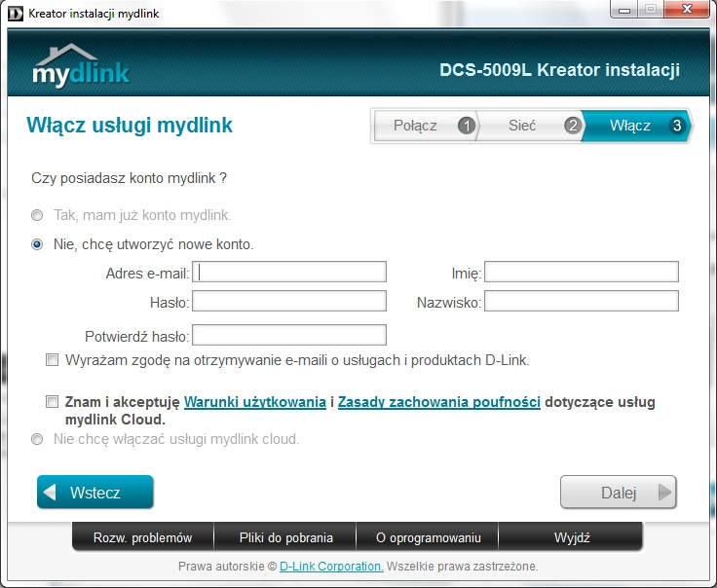Close the Kreator instalacji mydlink window

(687, 10)
